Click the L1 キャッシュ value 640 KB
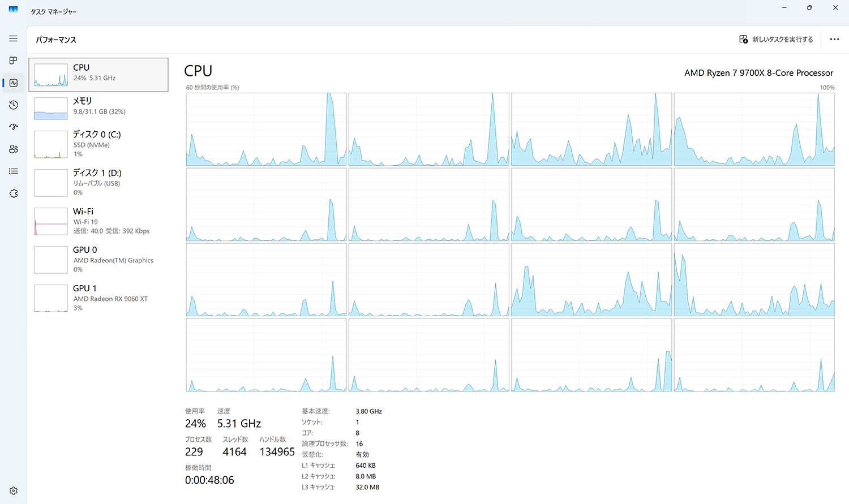The height and width of the screenshot is (504, 849). (x=366, y=466)
